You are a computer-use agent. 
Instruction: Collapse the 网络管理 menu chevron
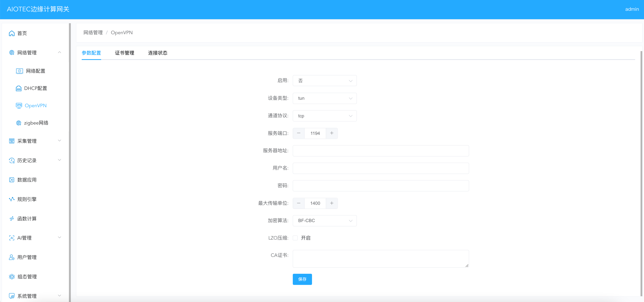point(60,52)
